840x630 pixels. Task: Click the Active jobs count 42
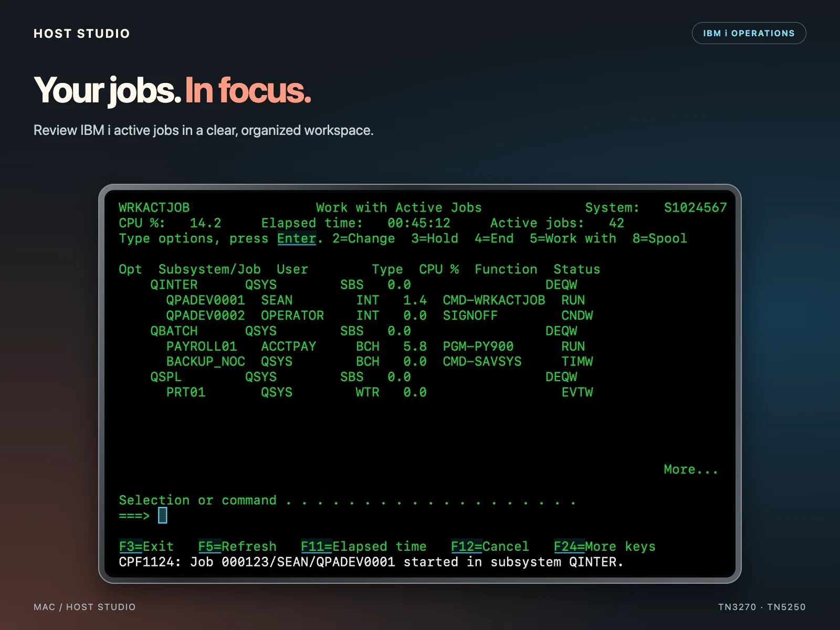pos(616,223)
